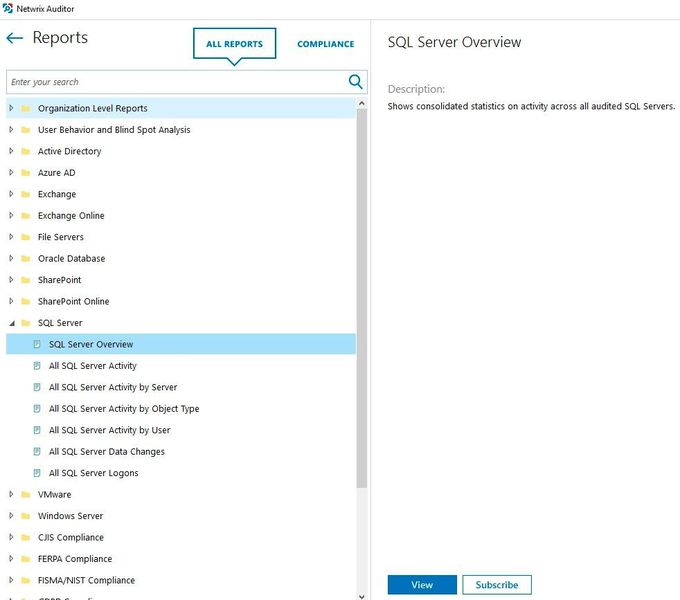Select the SQL Server Overview report row

coord(181,344)
